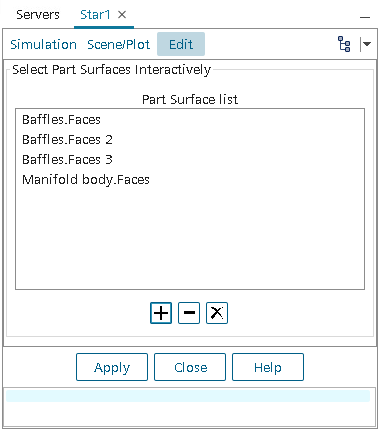Open Help for this panel
The image size is (380, 430).
(x=268, y=367)
